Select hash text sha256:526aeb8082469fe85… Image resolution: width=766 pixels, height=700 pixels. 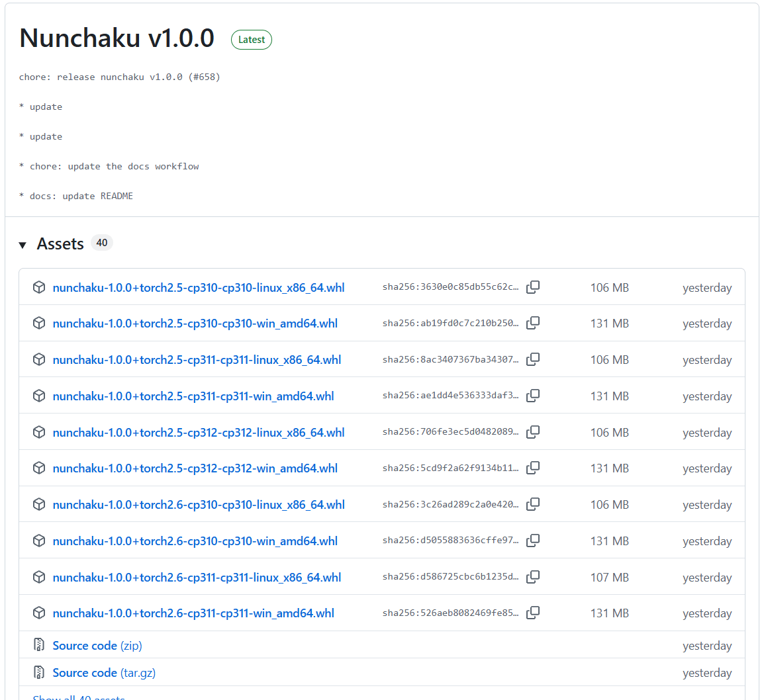pos(450,613)
